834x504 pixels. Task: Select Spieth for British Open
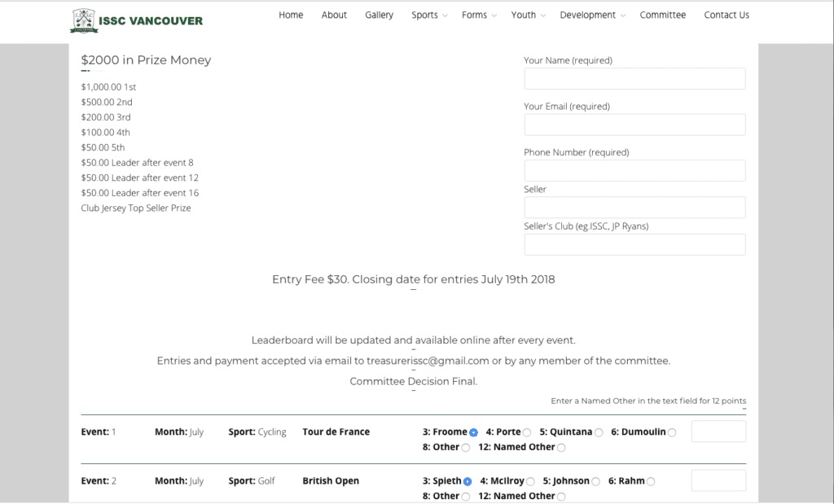point(467,482)
